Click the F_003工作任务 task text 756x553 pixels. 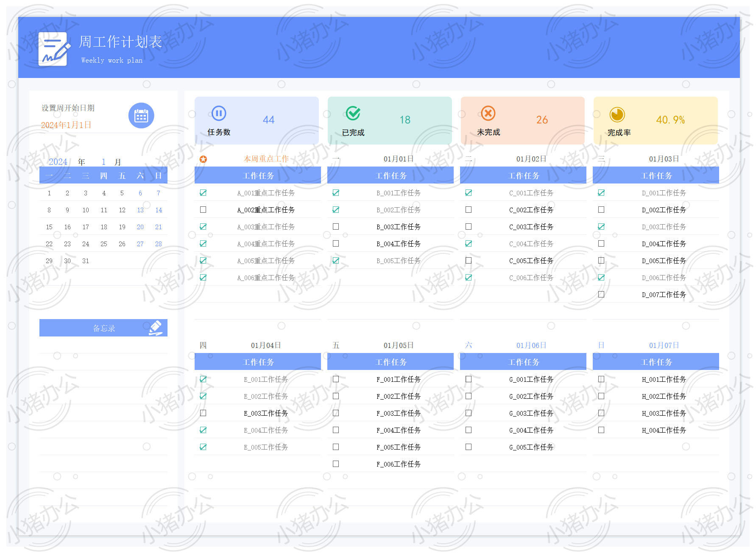point(399,413)
